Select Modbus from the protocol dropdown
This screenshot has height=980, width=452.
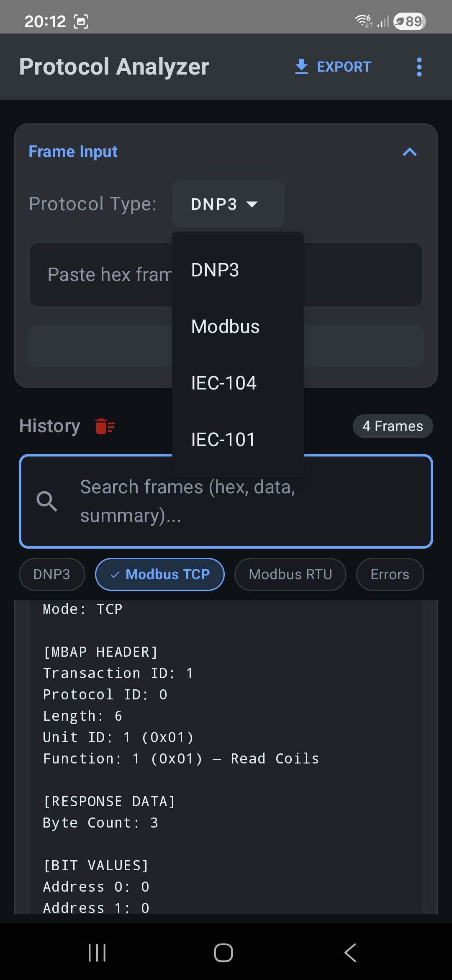pyautogui.click(x=225, y=326)
